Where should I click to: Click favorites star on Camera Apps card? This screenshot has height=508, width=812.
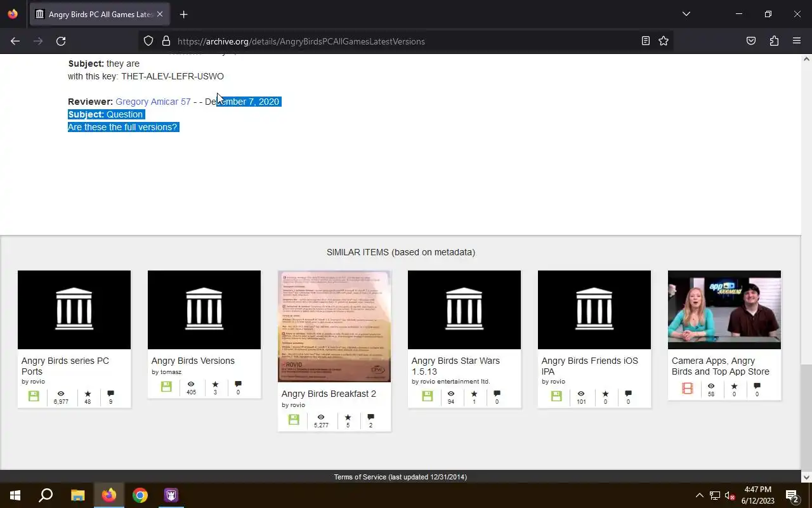click(x=734, y=386)
